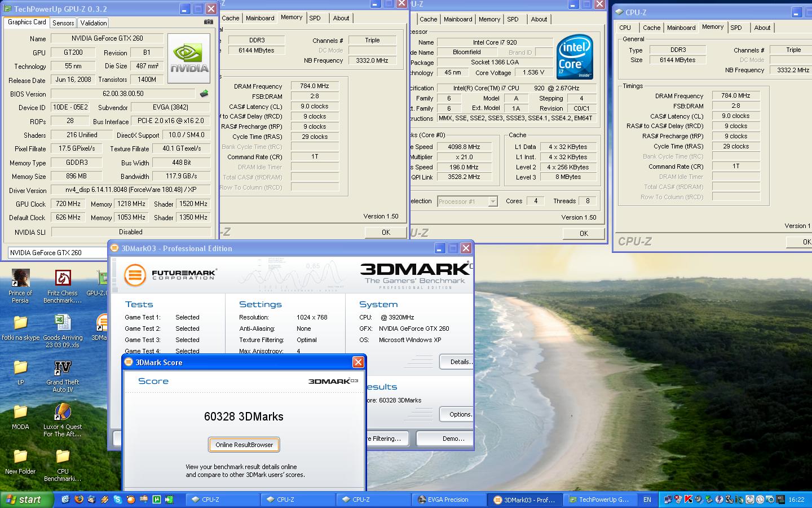Click the Online ResultBrowser button
The image size is (812, 508).
pos(244,445)
